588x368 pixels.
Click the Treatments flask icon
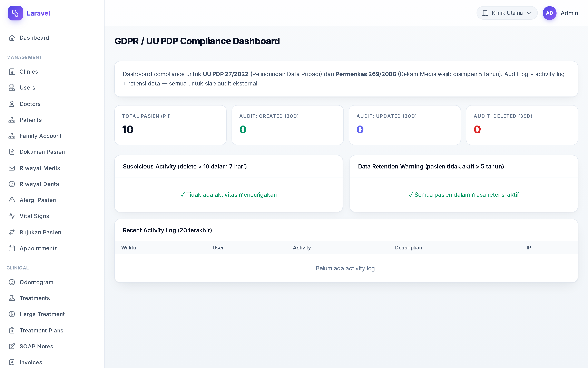[12, 298]
